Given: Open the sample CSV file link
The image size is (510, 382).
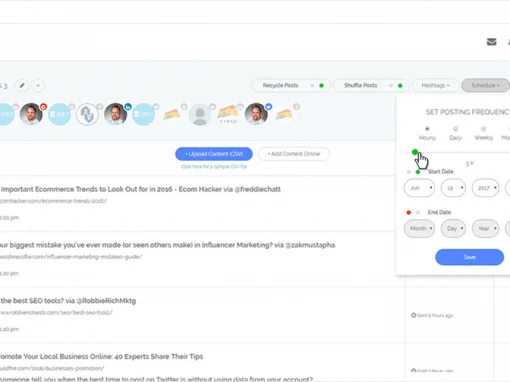Looking at the screenshot, I should (214, 166).
